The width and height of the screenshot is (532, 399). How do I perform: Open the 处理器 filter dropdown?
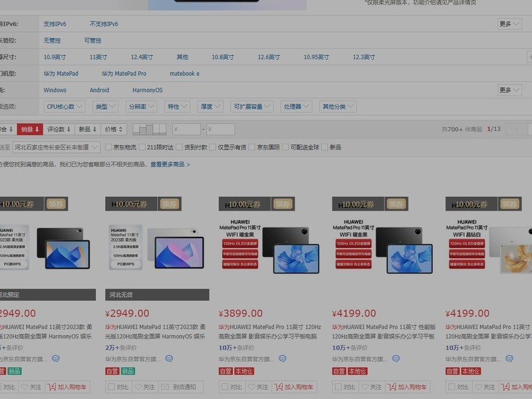tap(296, 106)
